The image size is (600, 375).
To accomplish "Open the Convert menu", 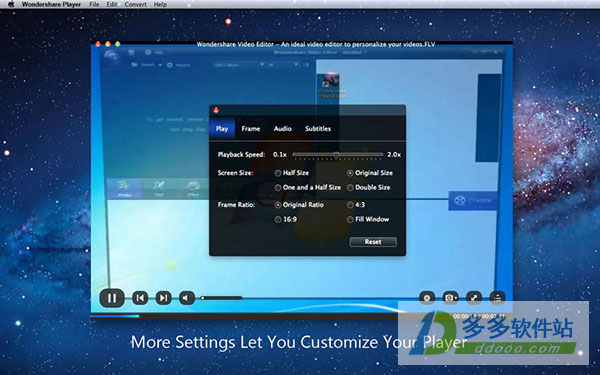I will pos(135,4).
